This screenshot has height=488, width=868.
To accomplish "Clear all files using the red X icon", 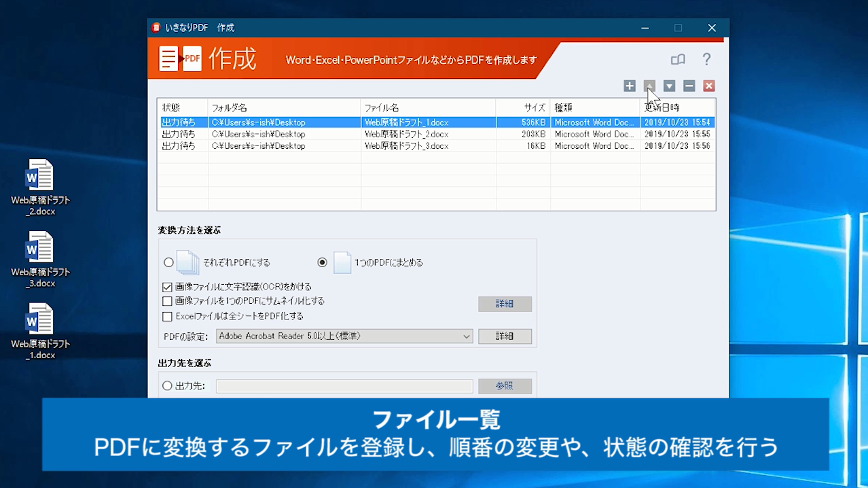I will point(708,86).
